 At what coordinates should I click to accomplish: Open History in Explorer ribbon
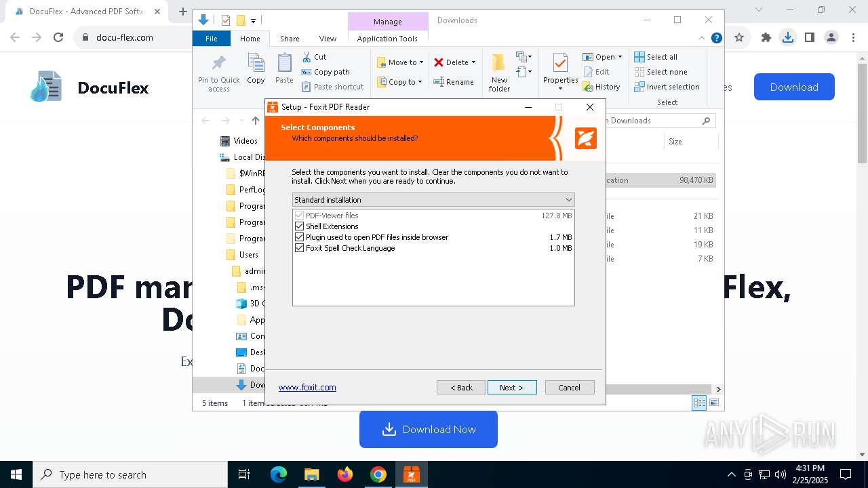[601, 87]
